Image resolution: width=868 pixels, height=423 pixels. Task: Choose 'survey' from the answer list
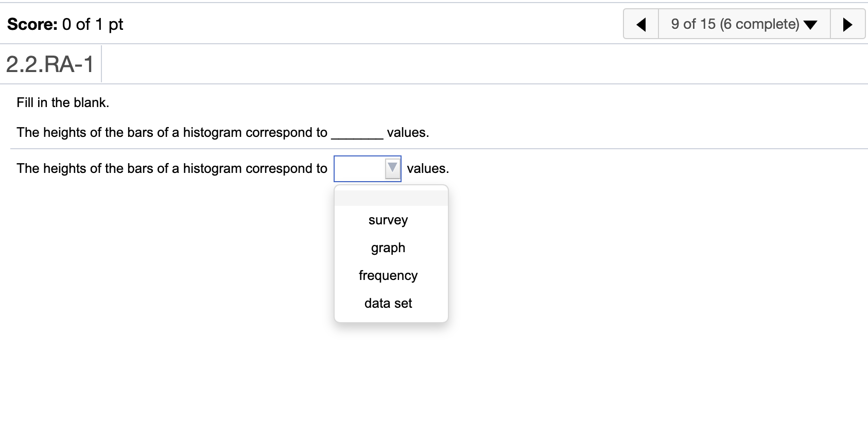click(388, 220)
